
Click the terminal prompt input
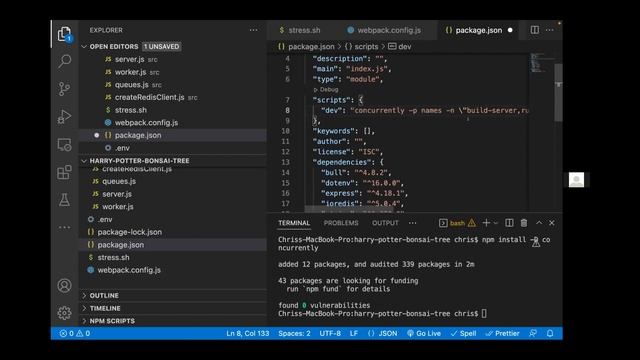coord(484,313)
